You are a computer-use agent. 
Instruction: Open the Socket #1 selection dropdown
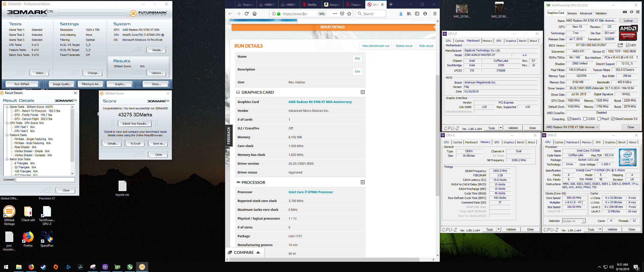point(574,221)
